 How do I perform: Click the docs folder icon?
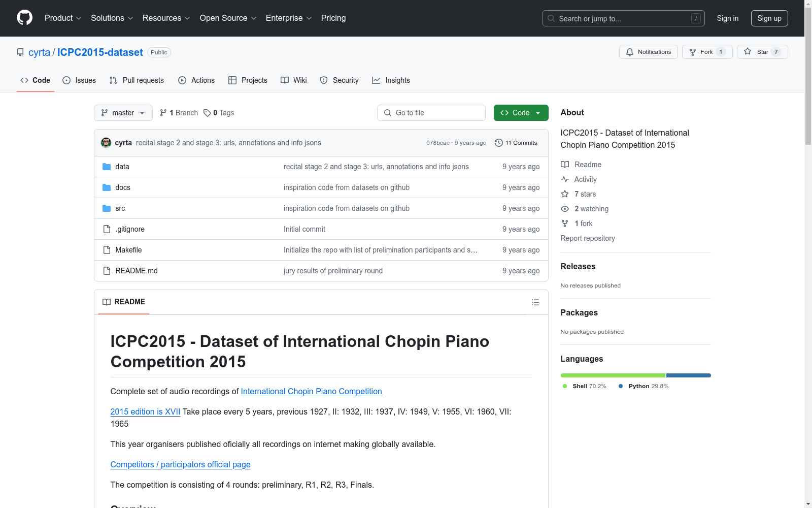(x=107, y=187)
